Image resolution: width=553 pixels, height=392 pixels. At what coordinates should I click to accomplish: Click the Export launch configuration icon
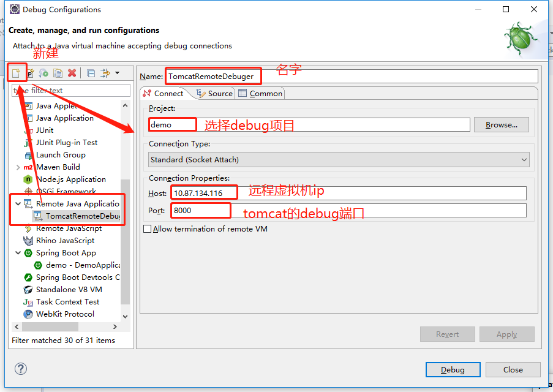click(43, 73)
